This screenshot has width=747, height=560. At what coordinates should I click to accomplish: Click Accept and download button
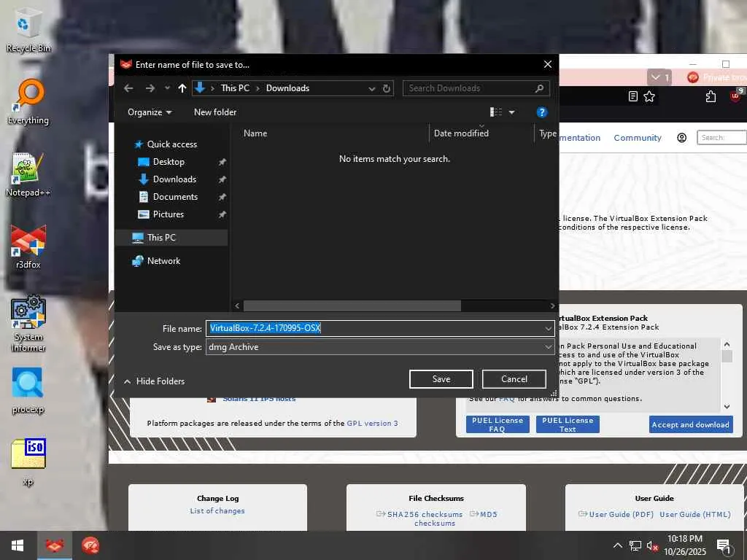tap(690, 424)
